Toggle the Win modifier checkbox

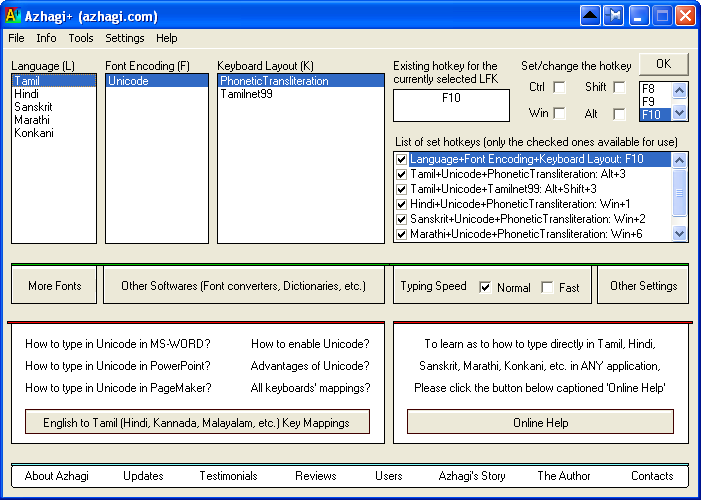[559, 114]
